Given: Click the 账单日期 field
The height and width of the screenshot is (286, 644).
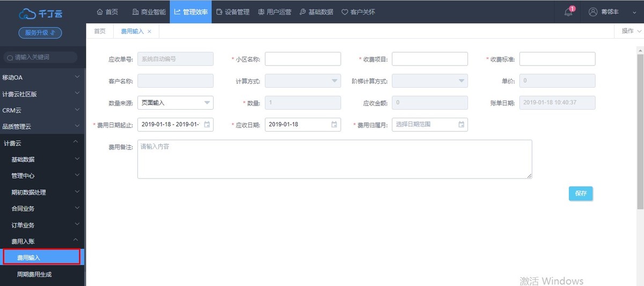Looking at the screenshot, I should click(x=557, y=103).
